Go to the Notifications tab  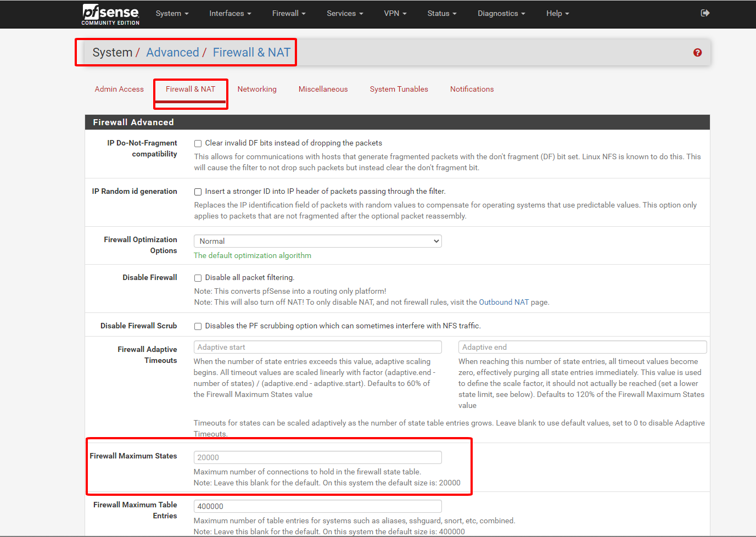[472, 89]
